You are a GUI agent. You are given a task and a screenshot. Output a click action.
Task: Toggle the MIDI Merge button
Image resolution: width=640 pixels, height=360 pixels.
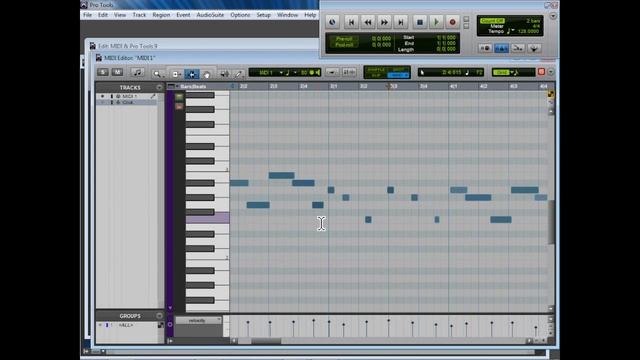click(x=518, y=48)
